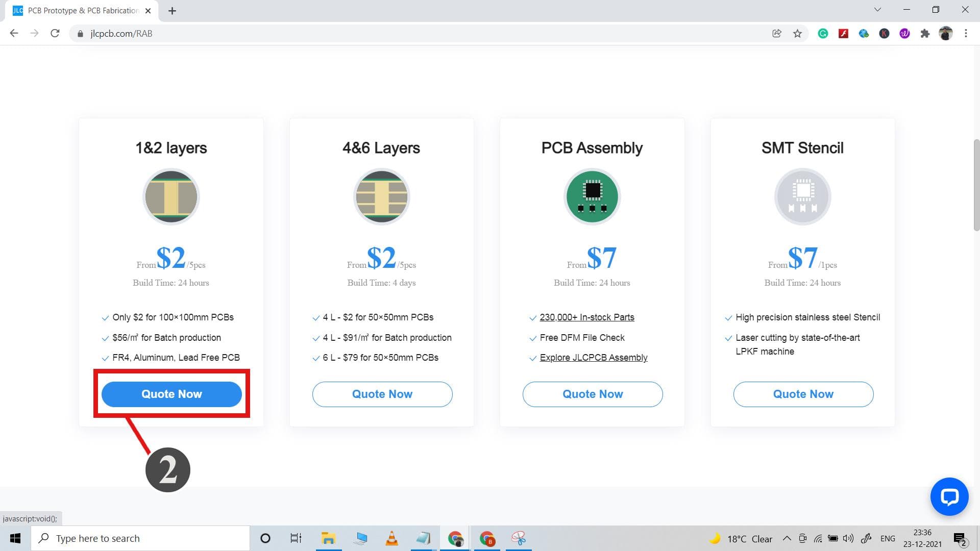Open the 230,000+ In-stock Parts link
The image size is (980, 551).
[x=587, y=317]
